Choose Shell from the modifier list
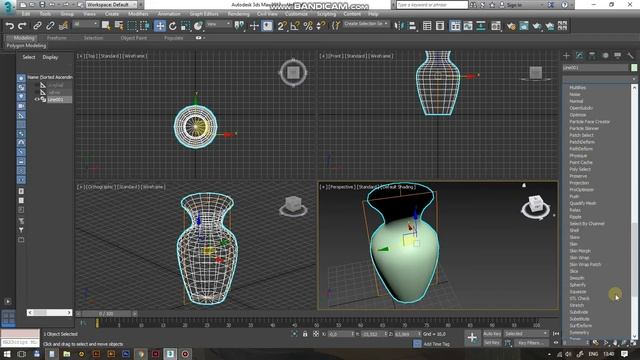Image resolution: width=640 pixels, height=360 pixels. (574, 231)
